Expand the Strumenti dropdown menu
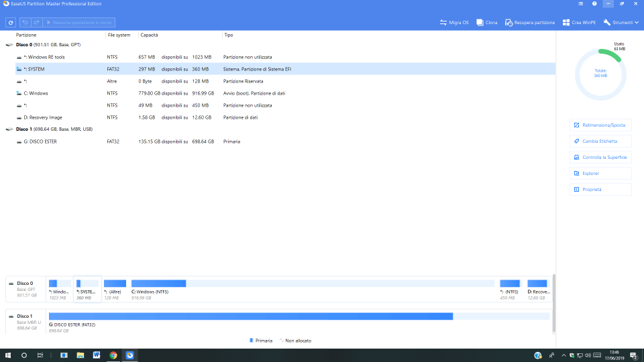Screen dimensions: 644x362 click(621, 23)
